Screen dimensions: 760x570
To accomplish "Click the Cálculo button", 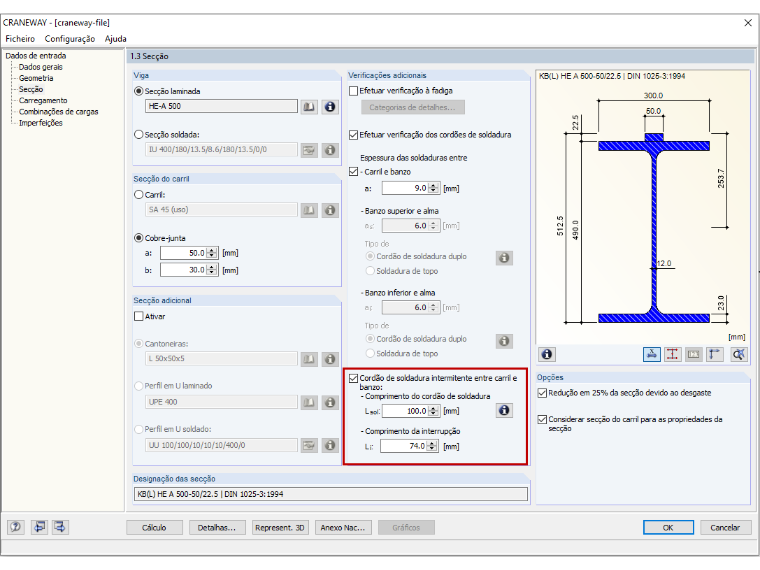I will click(154, 527).
